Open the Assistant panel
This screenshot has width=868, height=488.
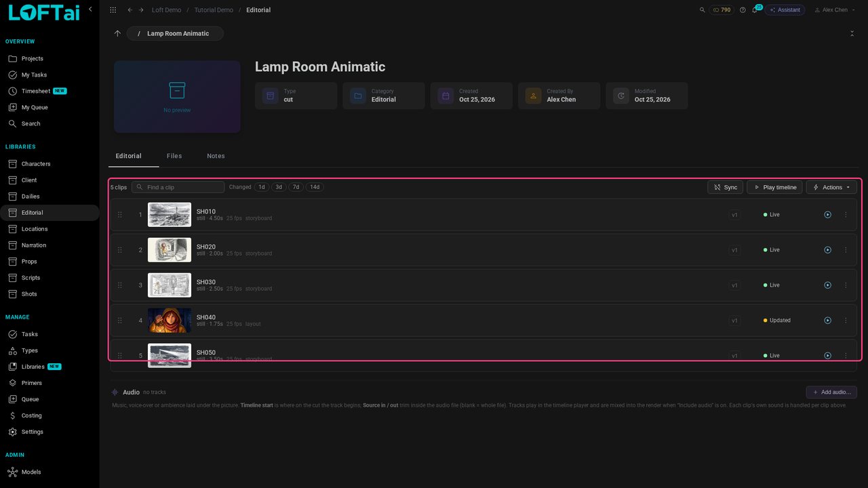[x=785, y=10]
